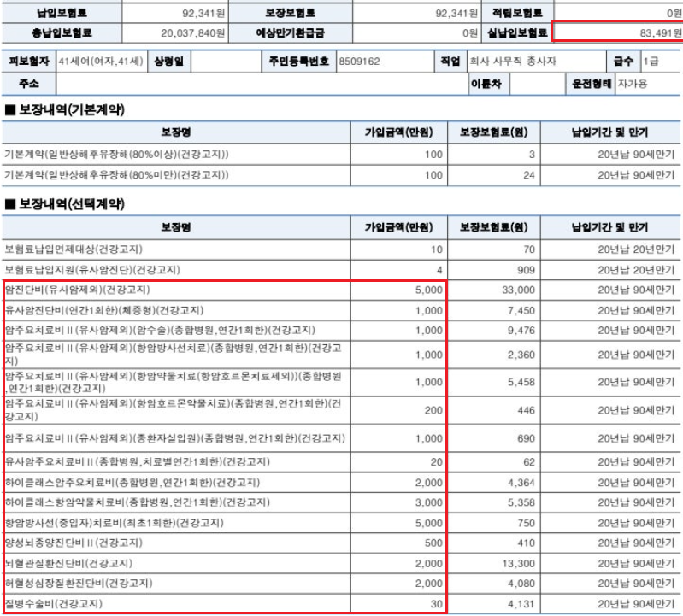Select 질병수술비(건강고지) row name
The height and width of the screenshot is (616, 683).
coord(54,603)
